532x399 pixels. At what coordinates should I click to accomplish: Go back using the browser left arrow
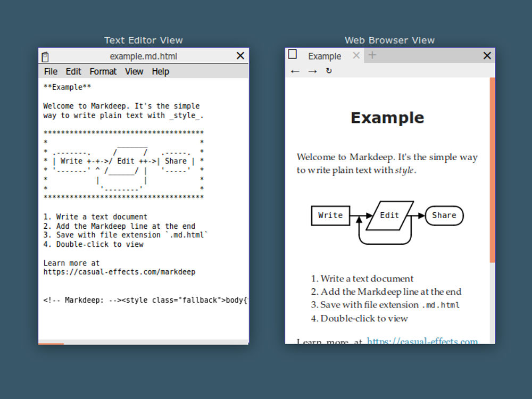coord(295,71)
